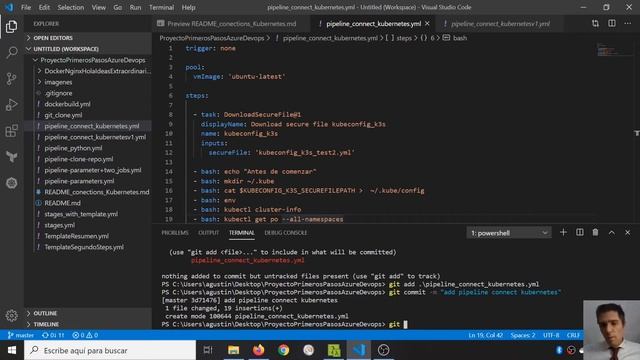Create a new terminal with plus icon
The width and height of the screenshot is (640, 360).
coord(563,233)
